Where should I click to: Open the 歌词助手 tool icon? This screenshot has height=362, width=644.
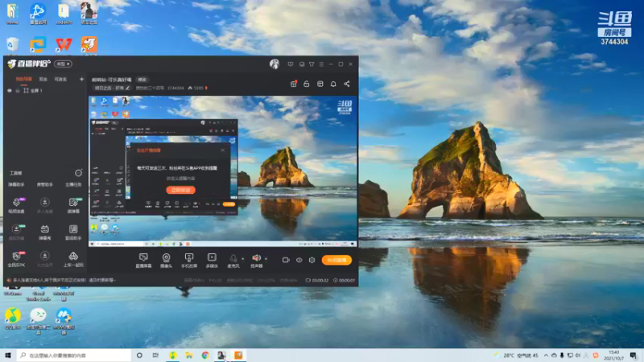pos(73,232)
